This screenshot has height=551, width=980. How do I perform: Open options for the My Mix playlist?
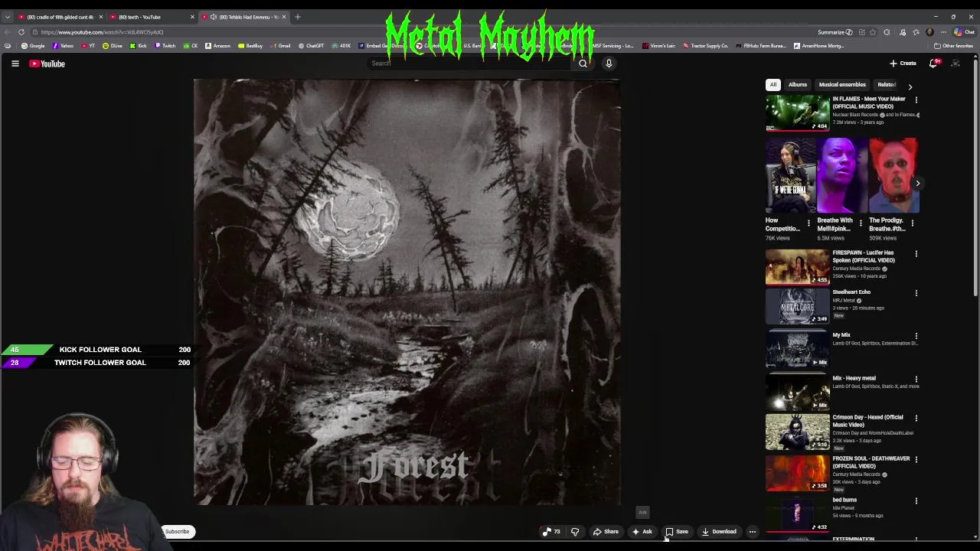pos(916,336)
